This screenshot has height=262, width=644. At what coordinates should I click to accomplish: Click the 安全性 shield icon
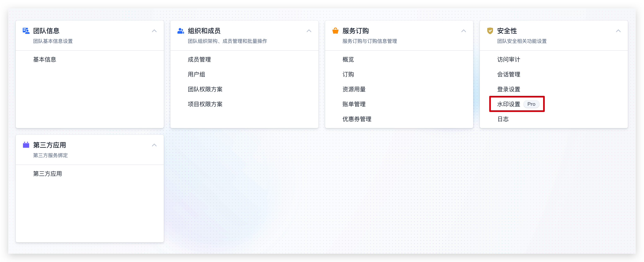coord(490,31)
